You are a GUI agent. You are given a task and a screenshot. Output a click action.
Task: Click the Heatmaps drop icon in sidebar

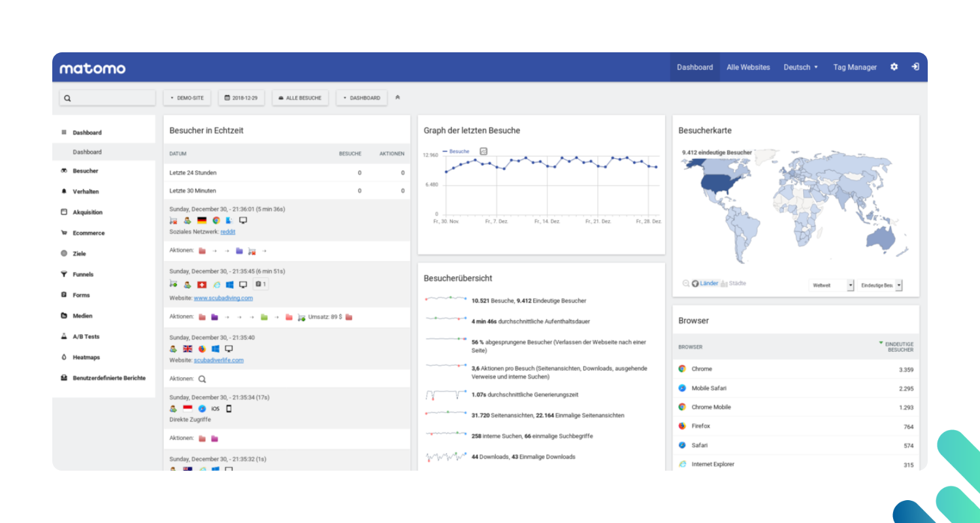(x=64, y=358)
